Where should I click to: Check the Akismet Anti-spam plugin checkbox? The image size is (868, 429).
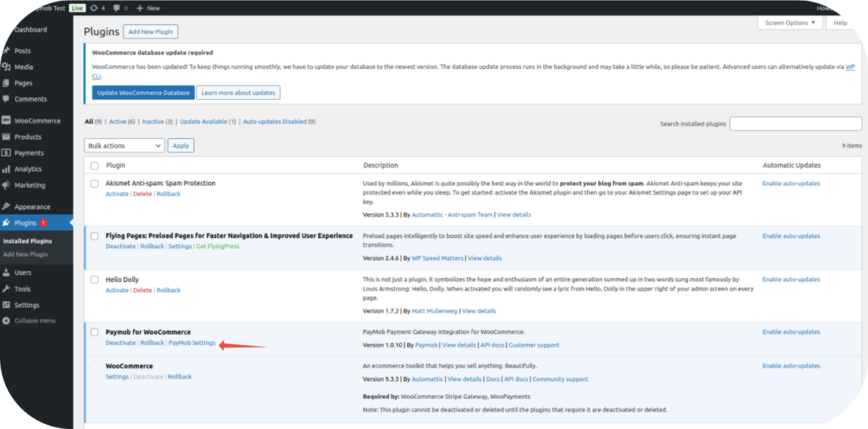pyautogui.click(x=94, y=184)
